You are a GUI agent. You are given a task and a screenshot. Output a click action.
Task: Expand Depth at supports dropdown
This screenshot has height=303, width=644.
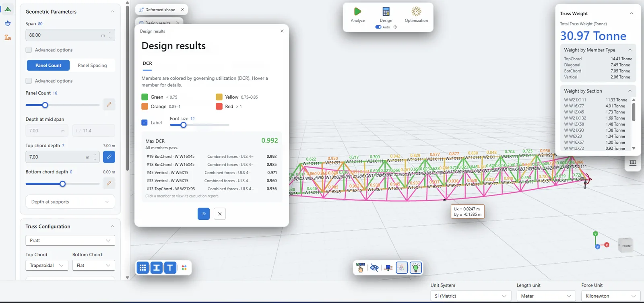click(x=70, y=202)
